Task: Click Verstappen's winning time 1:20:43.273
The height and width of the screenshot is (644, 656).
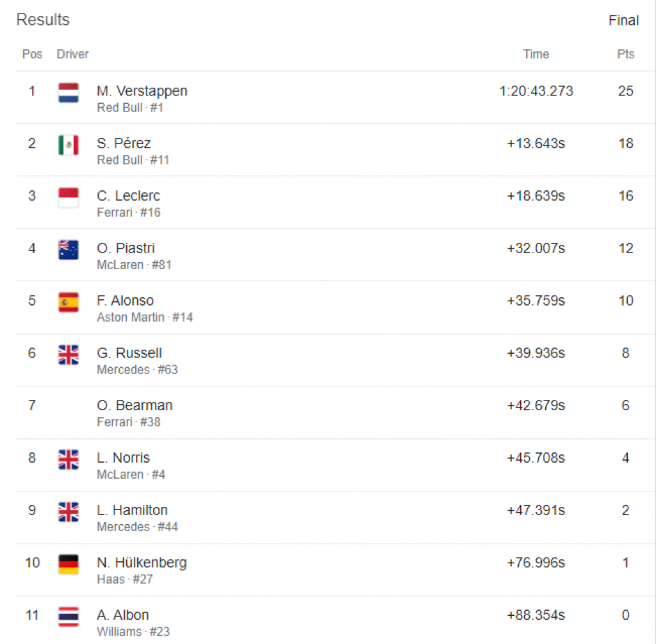Action: click(x=536, y=91)
